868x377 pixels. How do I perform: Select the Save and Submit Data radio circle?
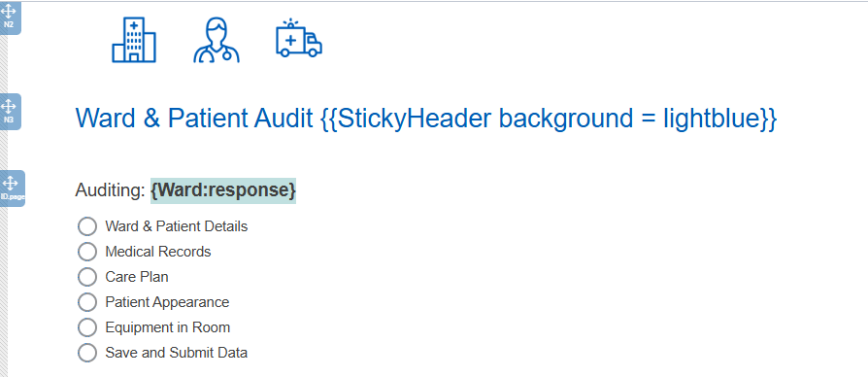(x=87, y=353)
